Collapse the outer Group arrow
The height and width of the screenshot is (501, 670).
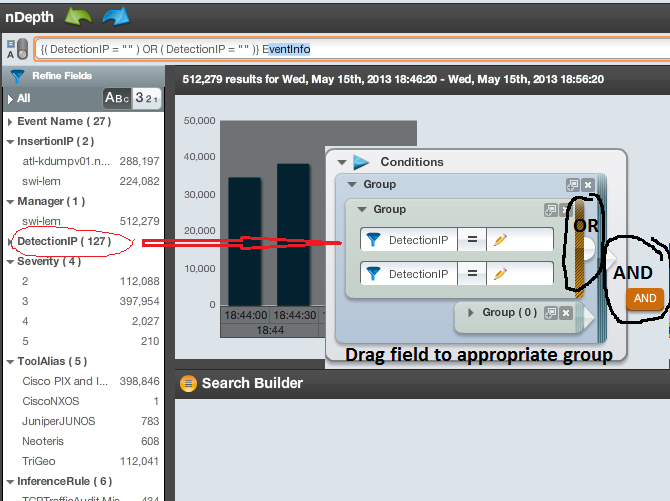[x=352, y=184]
